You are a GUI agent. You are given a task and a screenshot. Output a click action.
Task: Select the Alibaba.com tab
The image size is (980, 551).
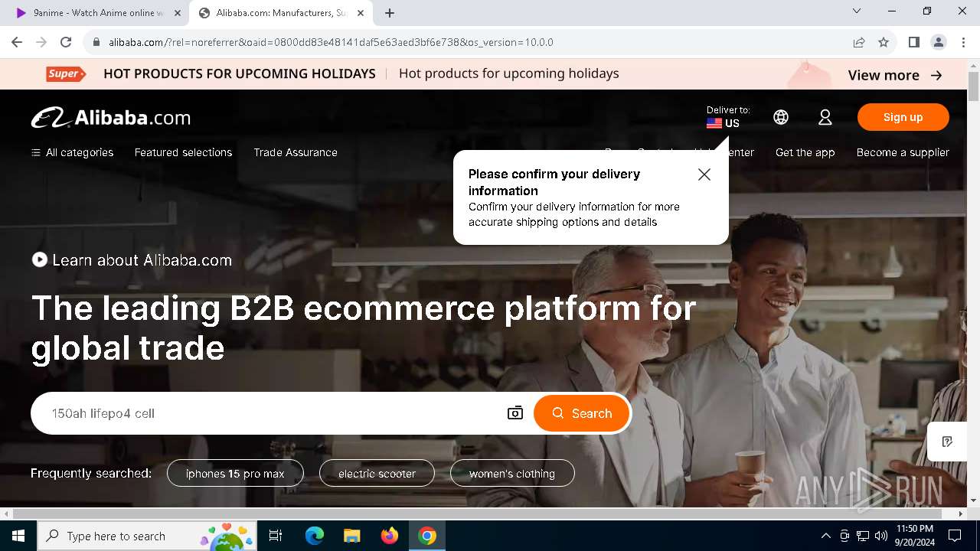[x=281, y=13]
